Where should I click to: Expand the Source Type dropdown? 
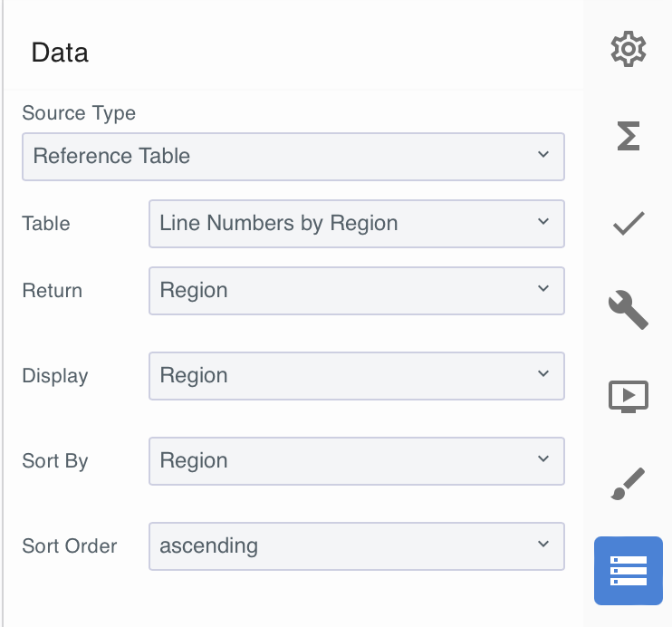[292, 156]
